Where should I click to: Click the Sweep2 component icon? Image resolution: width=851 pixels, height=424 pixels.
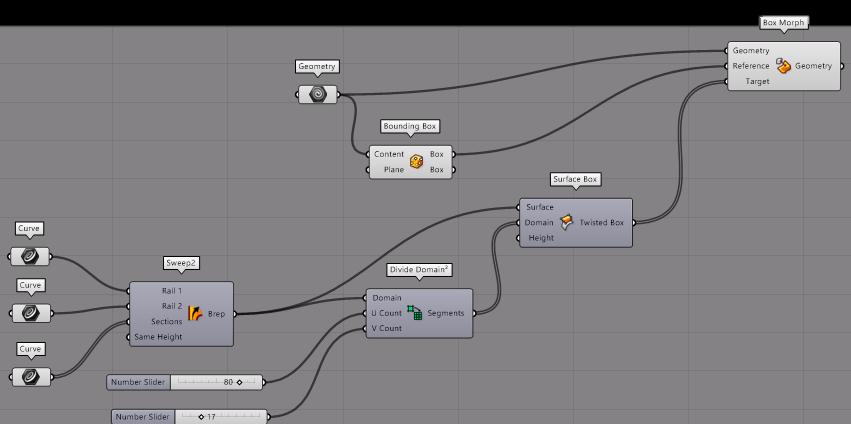click(x=195, y=314)
